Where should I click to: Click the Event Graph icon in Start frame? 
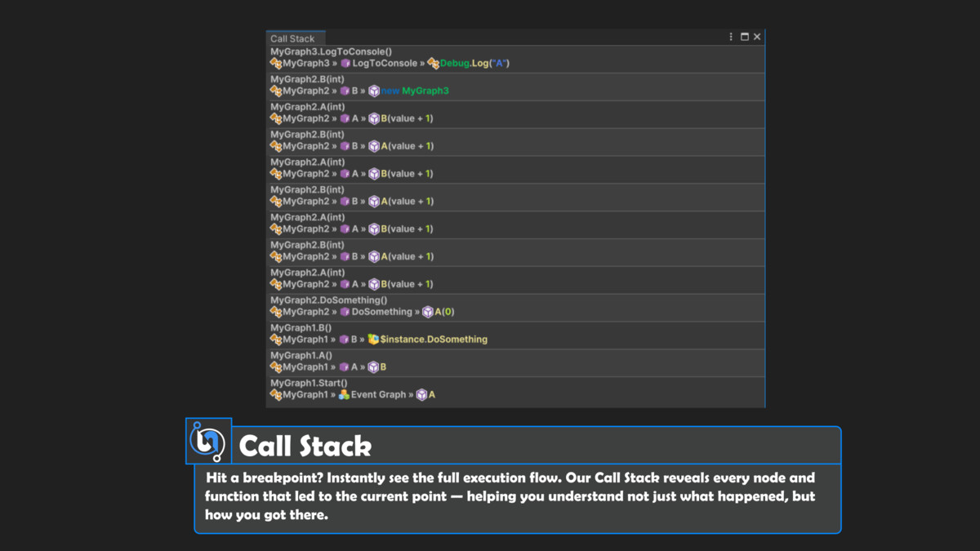pos(345,394)
